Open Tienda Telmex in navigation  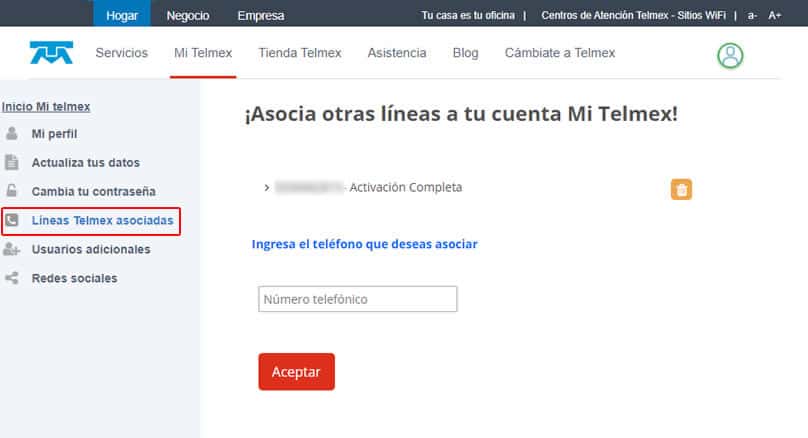[299, 53]
